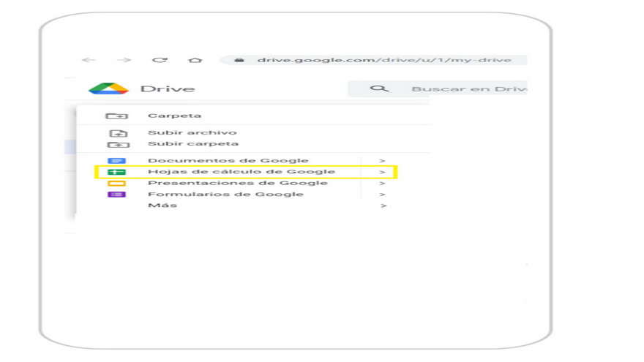Click the folder upload icon
644x362 pixels.
pyautogui.click(x=119, y=144)
